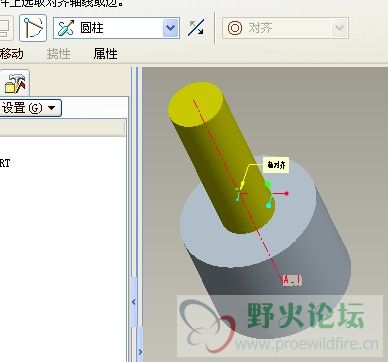Click the model tree column header bar
This screenshot has width=388, height=362.
pyautogui.click(x=63, y=128)
